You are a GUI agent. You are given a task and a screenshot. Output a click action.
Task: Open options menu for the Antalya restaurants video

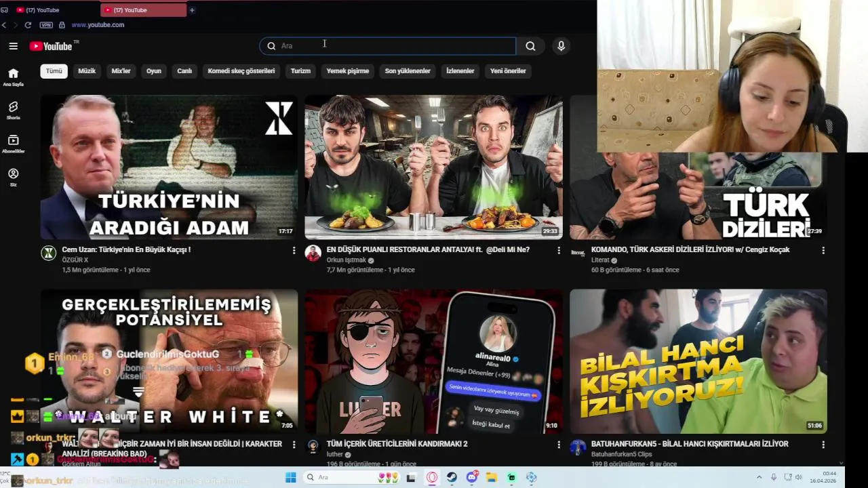click(559, 250)
